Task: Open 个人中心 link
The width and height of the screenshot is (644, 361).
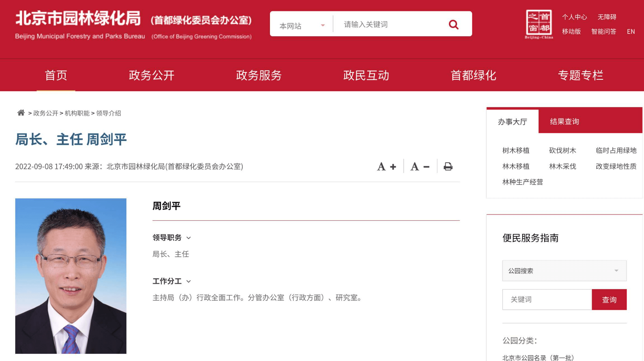Action: pos(575,17)
